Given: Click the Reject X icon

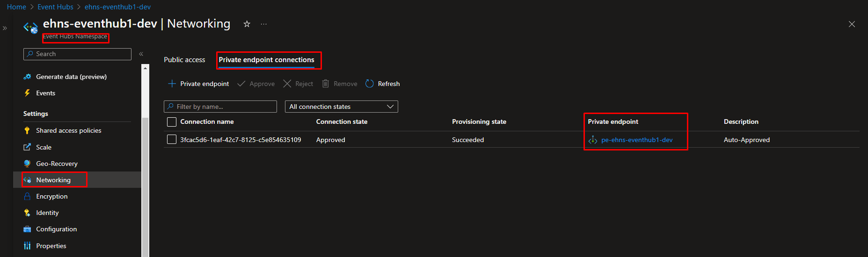Looking at the screenshot, I should [287, 84].
